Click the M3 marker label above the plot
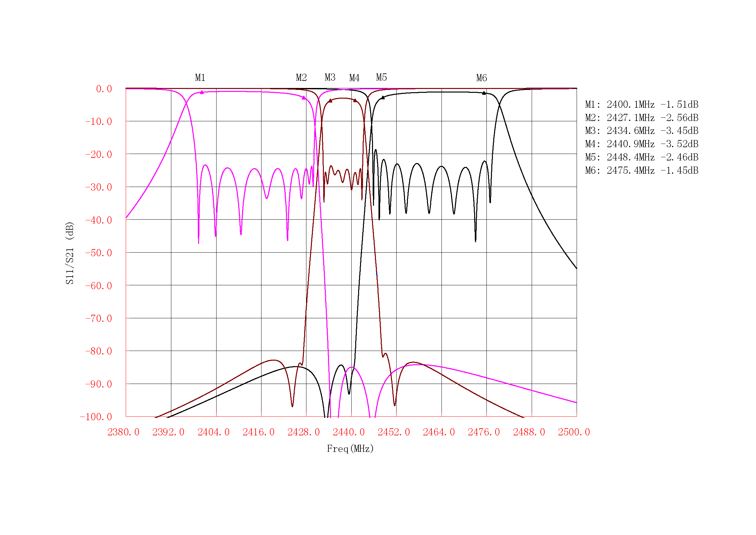The width and height of the screenshot is (756, 535). [330, 77]
